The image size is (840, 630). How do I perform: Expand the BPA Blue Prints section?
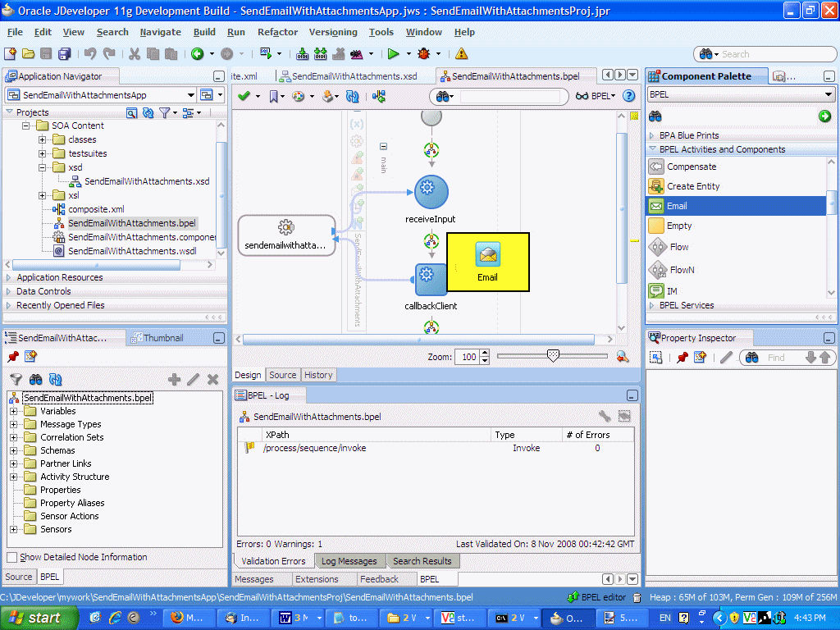click(652, 135)
